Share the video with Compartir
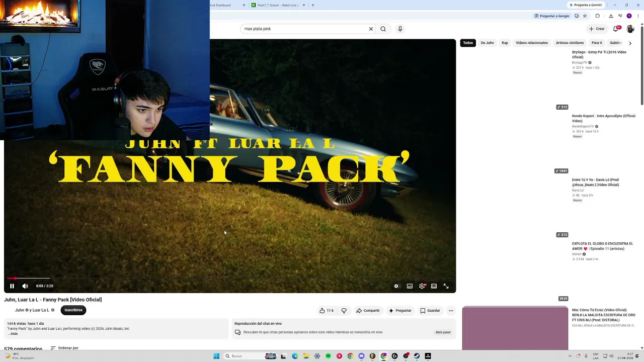This screenshot has height=362, width=644. tap(368, 311)
